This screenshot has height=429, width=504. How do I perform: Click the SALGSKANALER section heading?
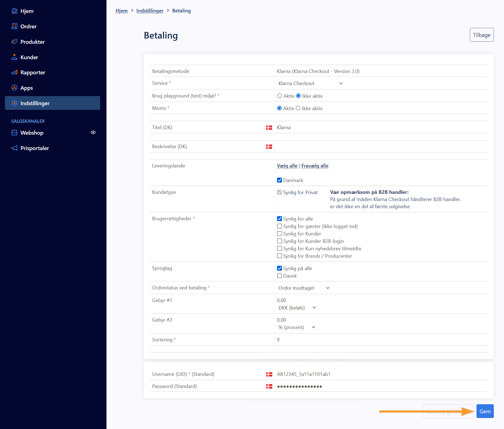click(x=28, y=121)
